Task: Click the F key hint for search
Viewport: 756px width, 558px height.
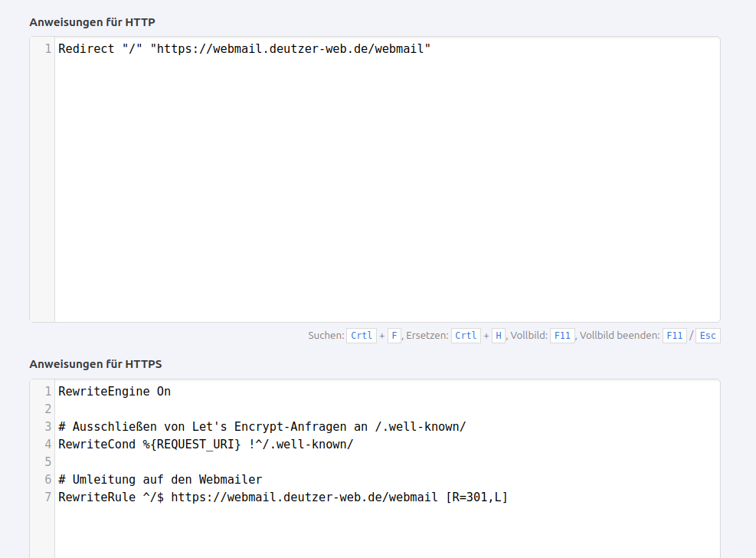Action: 394,336
